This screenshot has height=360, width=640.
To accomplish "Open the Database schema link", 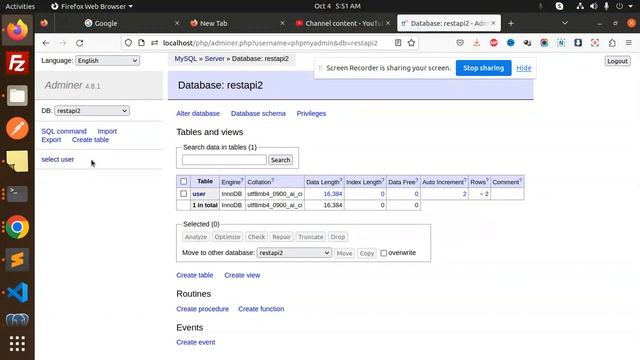I will pos(258,113).
